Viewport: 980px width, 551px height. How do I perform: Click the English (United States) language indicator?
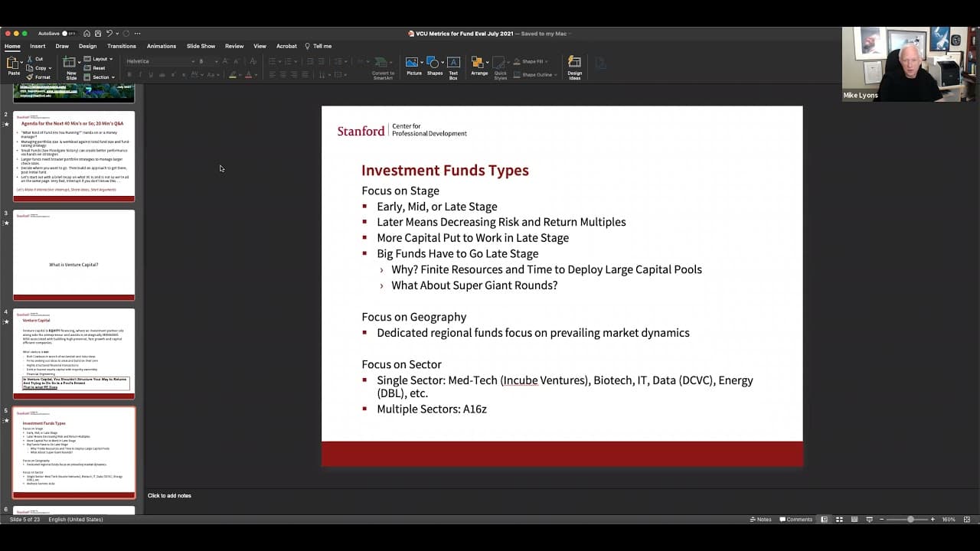[76, 520]
